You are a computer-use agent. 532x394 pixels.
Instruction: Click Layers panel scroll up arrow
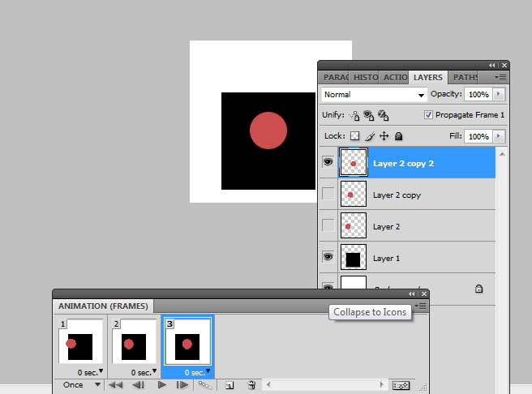point(502,154)
